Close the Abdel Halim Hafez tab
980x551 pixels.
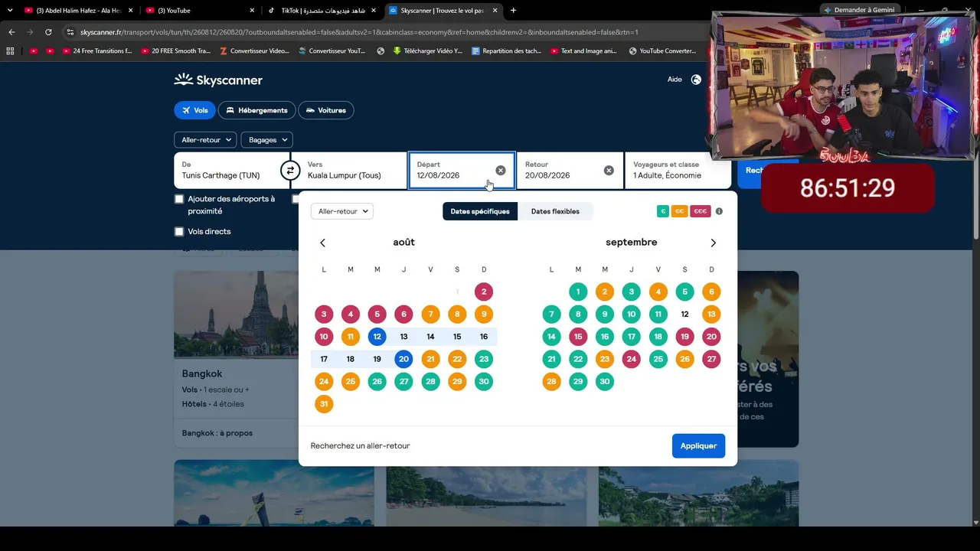point(131,11)
